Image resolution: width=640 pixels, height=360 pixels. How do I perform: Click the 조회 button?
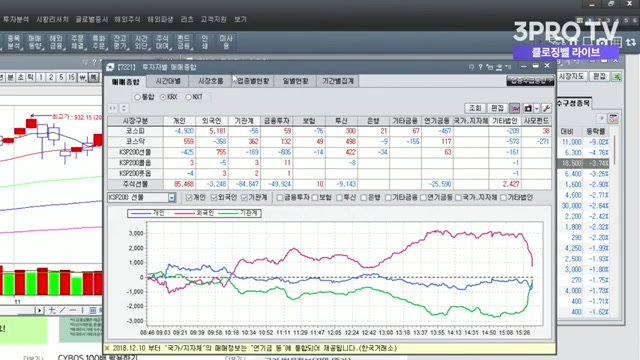coord(475,108)
